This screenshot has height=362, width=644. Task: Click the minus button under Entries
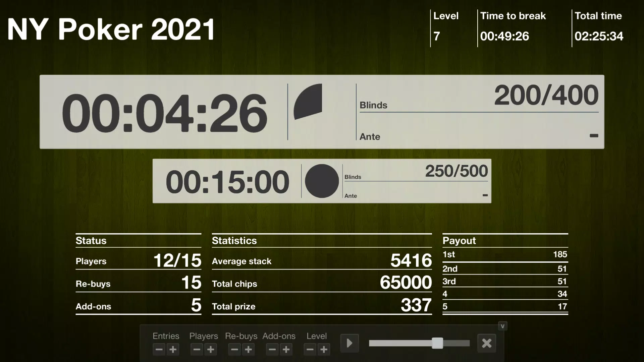tap(159, 350)
